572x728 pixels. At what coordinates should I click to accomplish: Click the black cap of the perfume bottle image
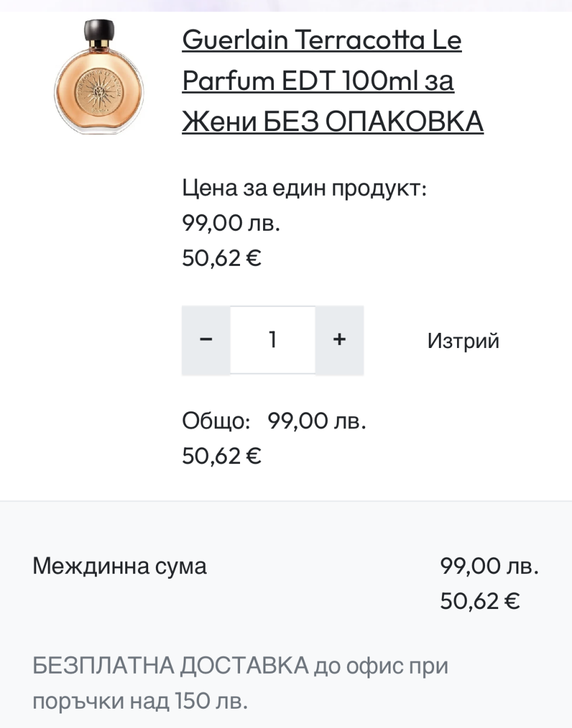(x=100, y=30)
